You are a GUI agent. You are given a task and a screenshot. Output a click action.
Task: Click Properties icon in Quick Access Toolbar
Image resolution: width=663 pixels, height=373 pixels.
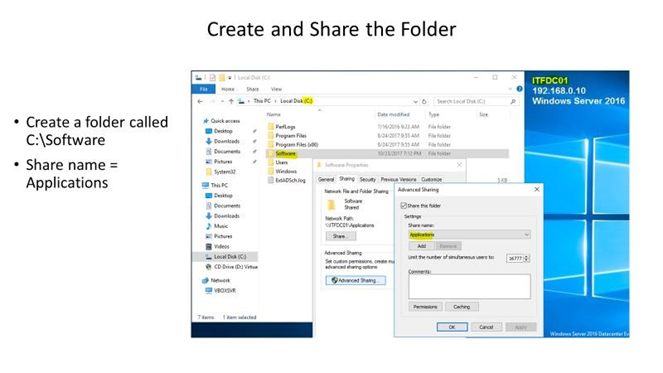click(x=212, y=78)
